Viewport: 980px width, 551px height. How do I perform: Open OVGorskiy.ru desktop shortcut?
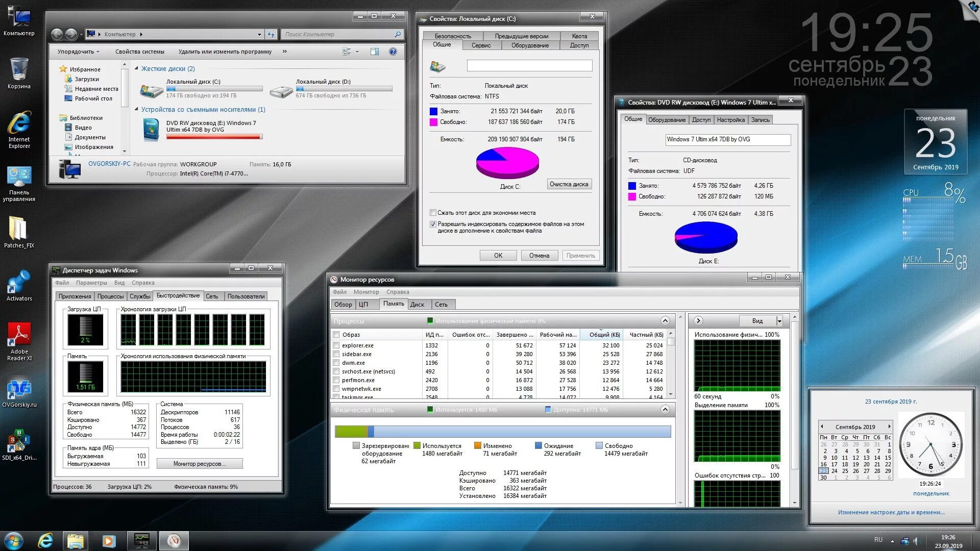tap(19, 394)
